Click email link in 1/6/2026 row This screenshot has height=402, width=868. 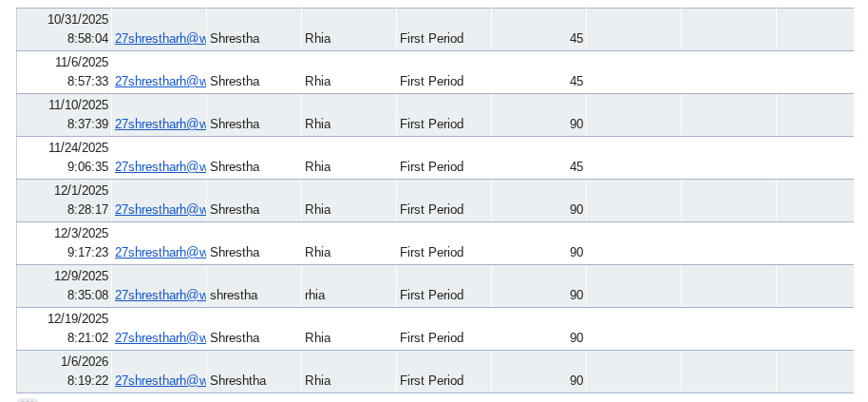click(x=160, y=381)
